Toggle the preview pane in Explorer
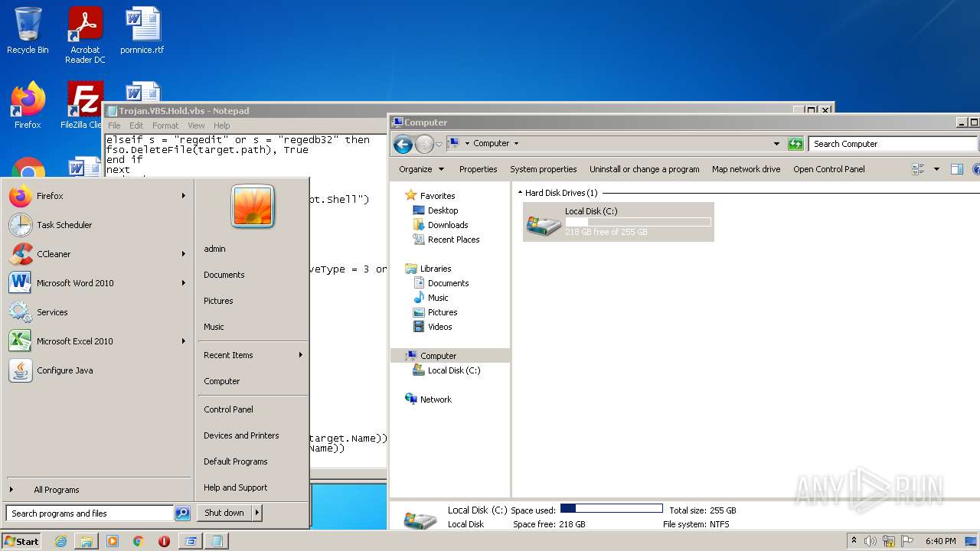The image size is (980, 551). coord(956,169)
